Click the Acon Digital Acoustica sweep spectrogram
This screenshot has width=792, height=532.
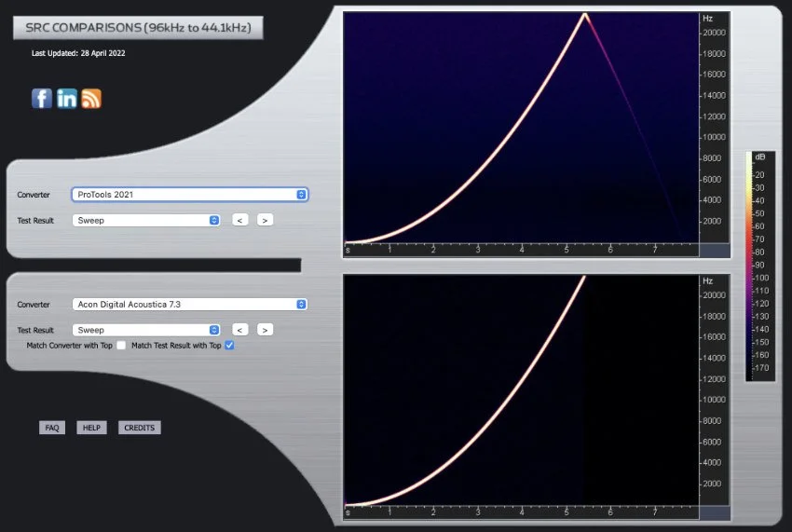(537, 397)
